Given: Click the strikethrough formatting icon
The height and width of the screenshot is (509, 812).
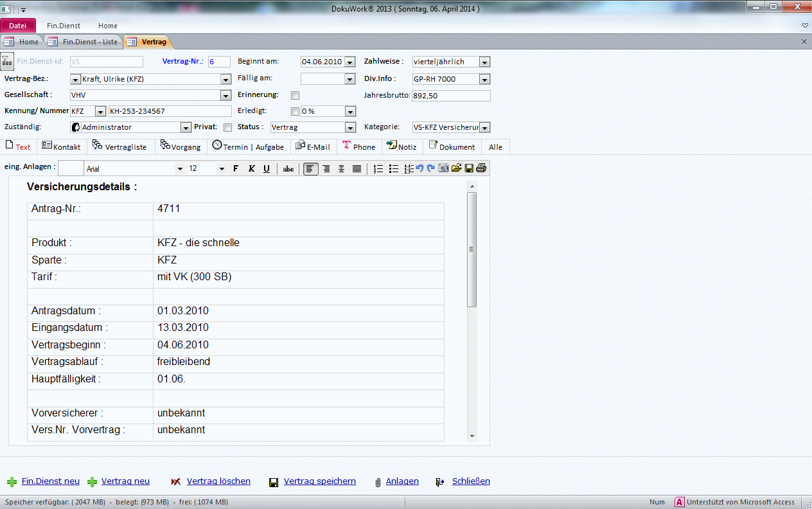Looking at the screenshot, I should pos(288,169).
